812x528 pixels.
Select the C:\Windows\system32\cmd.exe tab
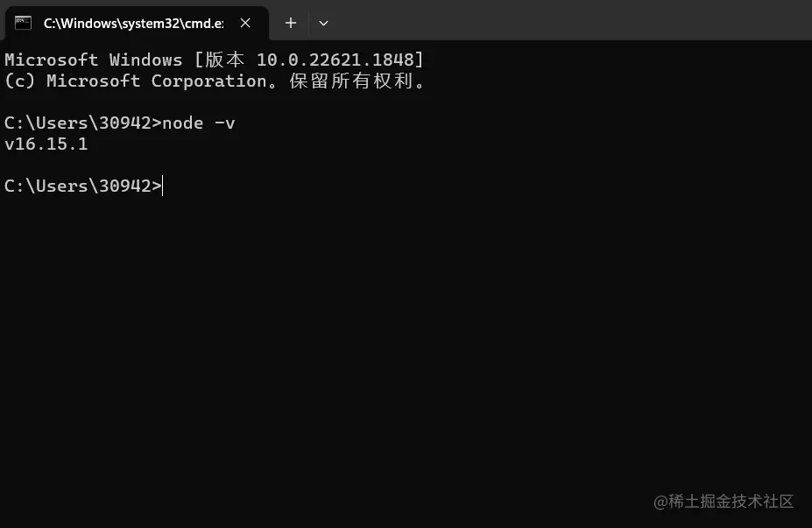click(133, 23)
